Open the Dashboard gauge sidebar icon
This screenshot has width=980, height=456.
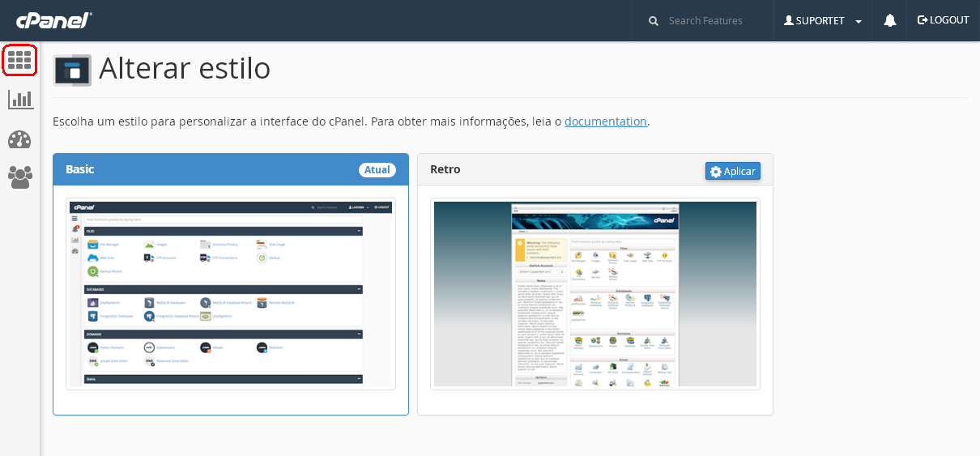(x=19, y=139)
